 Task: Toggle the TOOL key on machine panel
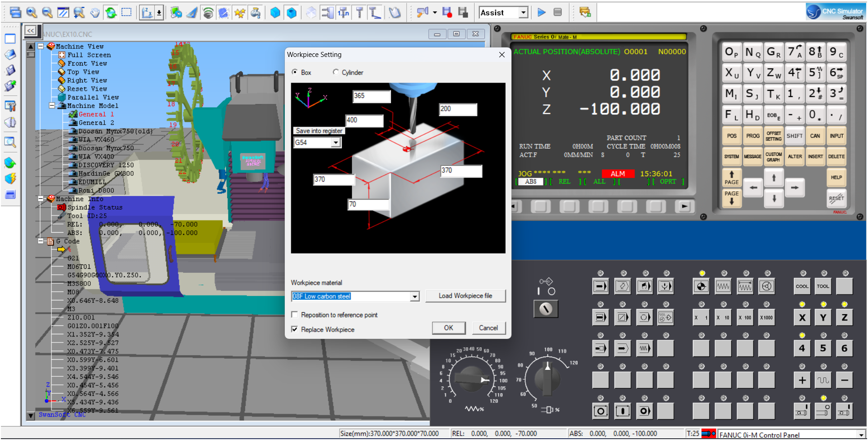(823, 286)
